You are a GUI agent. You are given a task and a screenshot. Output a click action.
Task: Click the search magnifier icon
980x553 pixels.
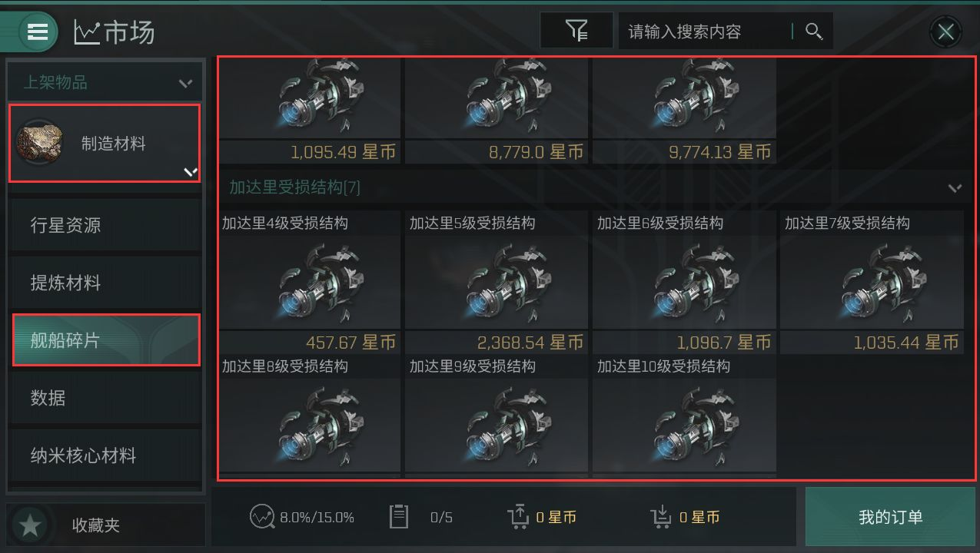click(x=814, y=31)
